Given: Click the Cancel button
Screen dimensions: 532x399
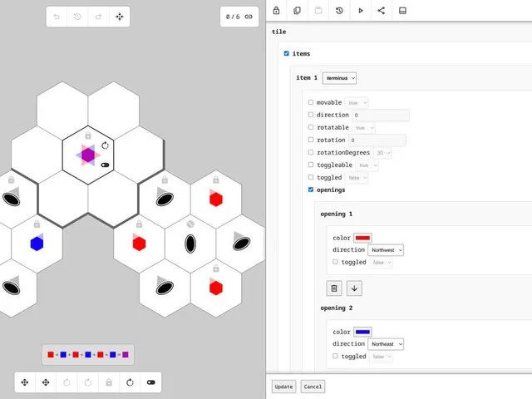Looking at the screenshot, I should click(x=313, y=387).
